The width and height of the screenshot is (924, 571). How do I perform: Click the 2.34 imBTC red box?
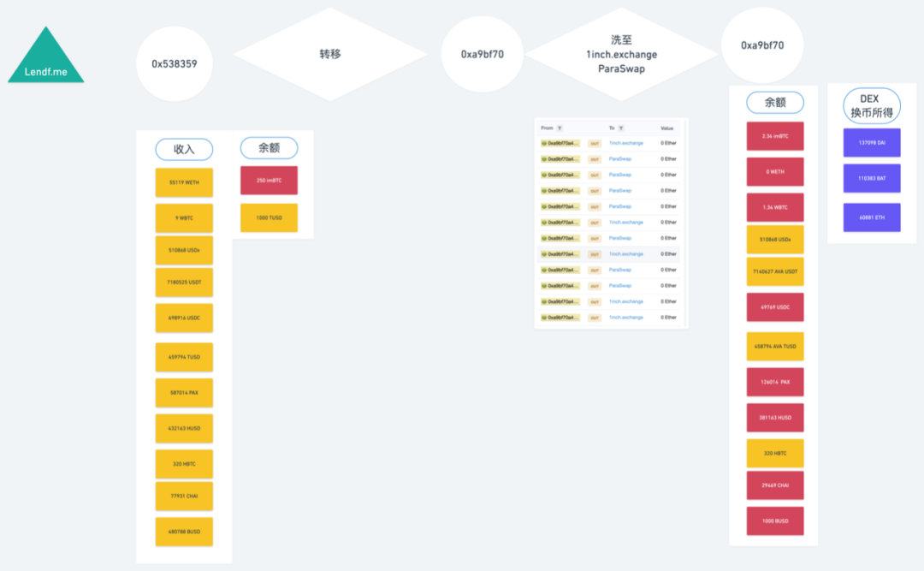775,136
